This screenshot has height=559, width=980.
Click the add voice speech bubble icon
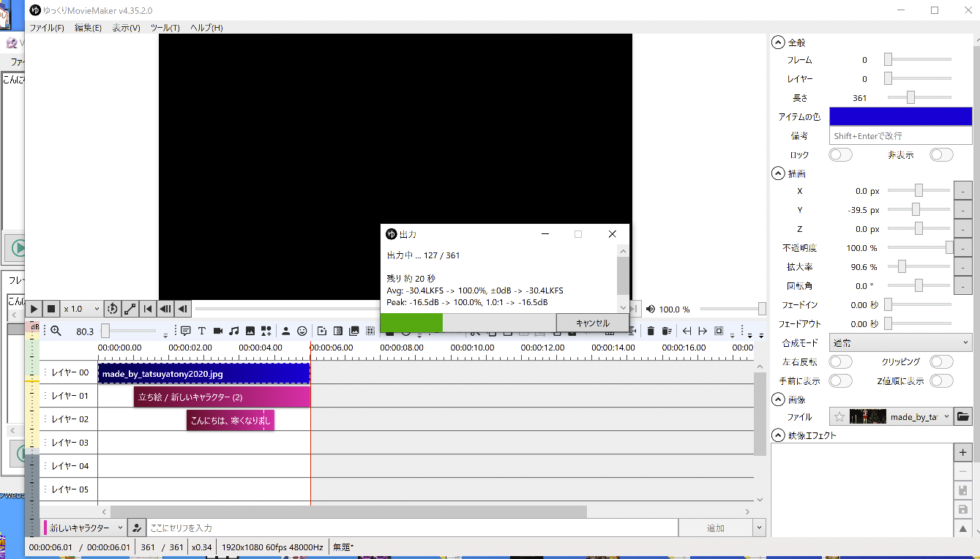pos(185,331)
